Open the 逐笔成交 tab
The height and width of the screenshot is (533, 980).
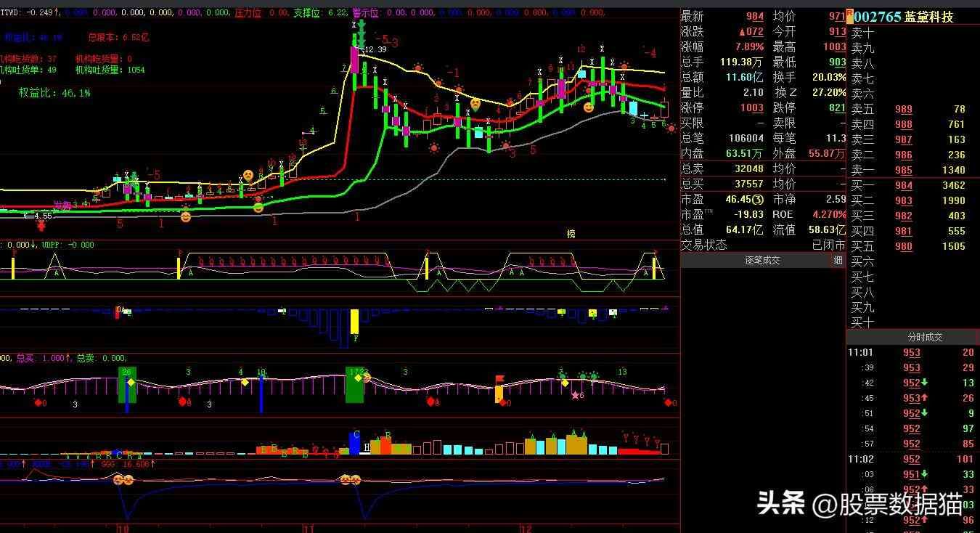point(761,260)
